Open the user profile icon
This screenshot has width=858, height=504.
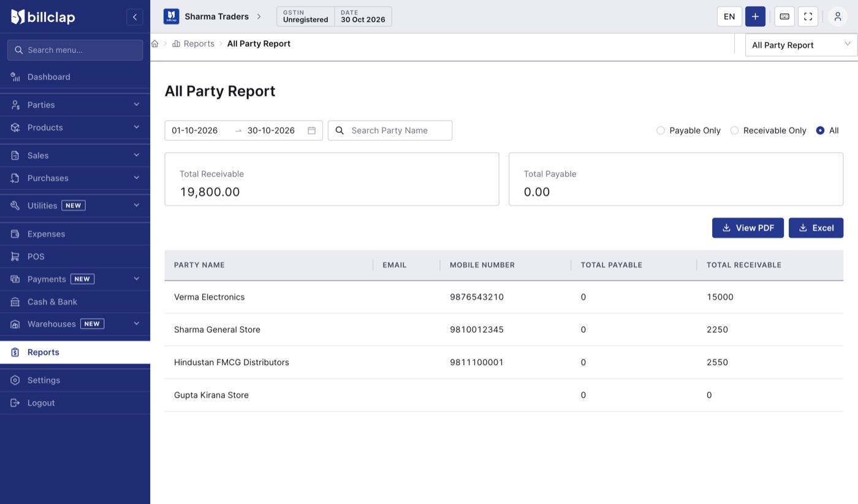[x=838, y=17]
